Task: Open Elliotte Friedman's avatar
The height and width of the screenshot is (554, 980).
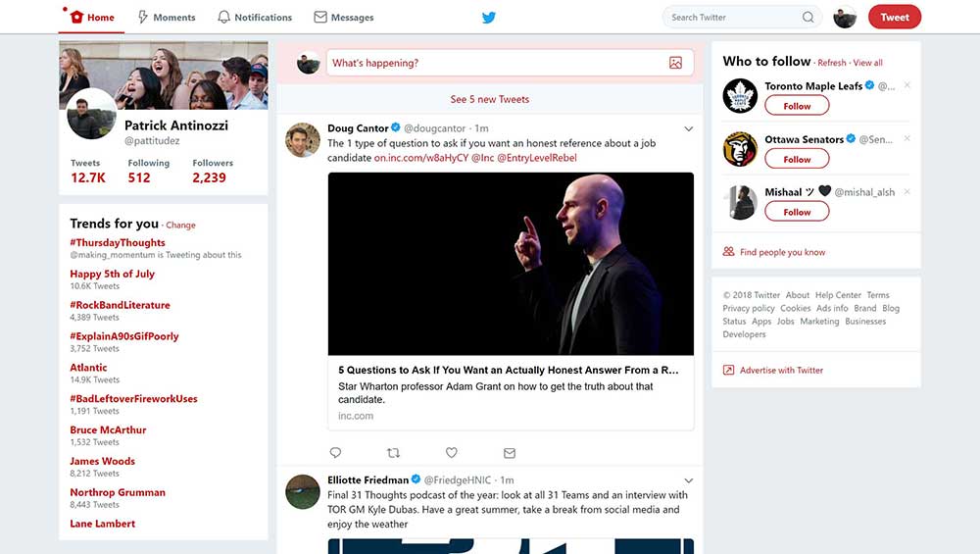Action: [303, 491]
